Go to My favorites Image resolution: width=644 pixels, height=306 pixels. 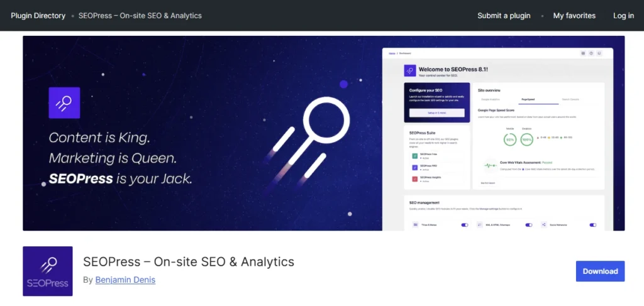[574, 16]
